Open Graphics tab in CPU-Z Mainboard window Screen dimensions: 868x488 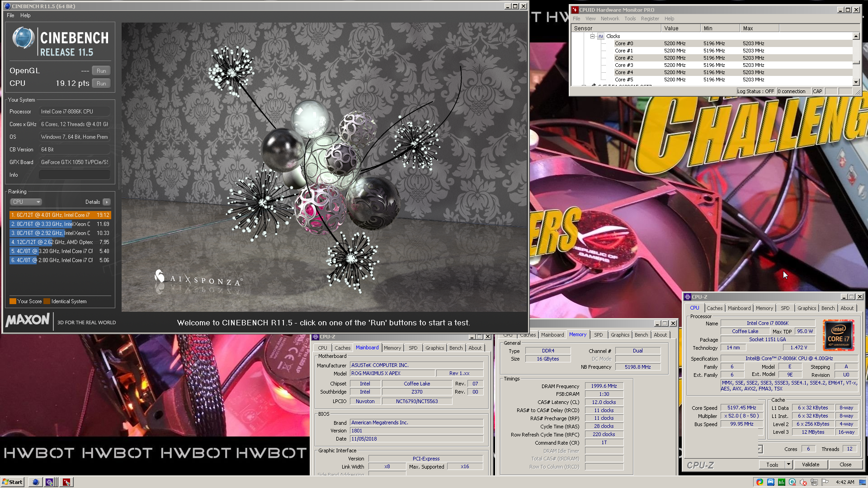click(434, 348)
